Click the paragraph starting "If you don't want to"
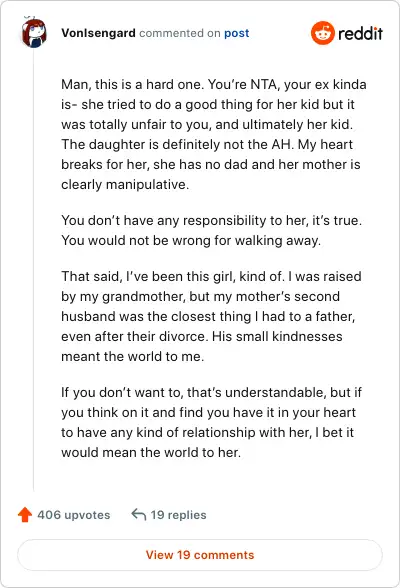 click(x=211, y=422)
